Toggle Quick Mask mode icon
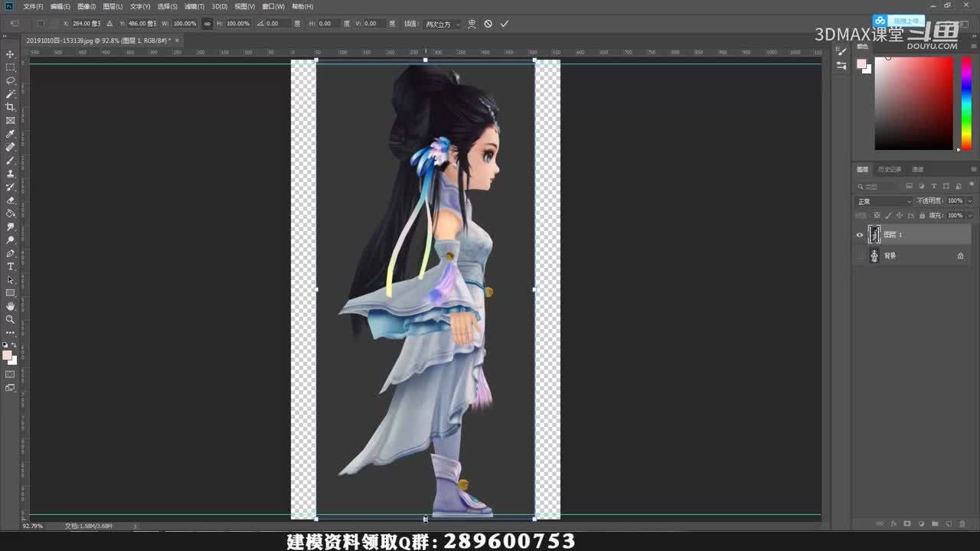Screen dimensions: 980x551 tap(10, 374)
